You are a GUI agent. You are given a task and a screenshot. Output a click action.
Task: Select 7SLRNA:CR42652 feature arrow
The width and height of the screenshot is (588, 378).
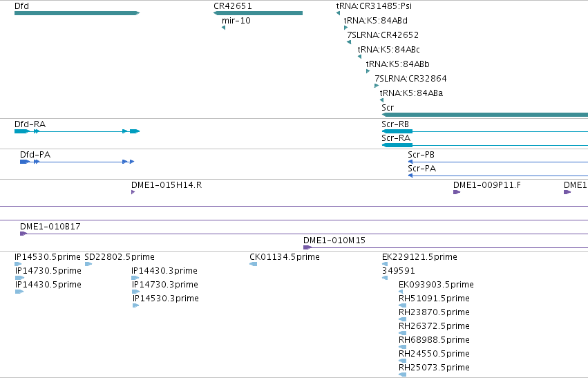tap(349, 42)
